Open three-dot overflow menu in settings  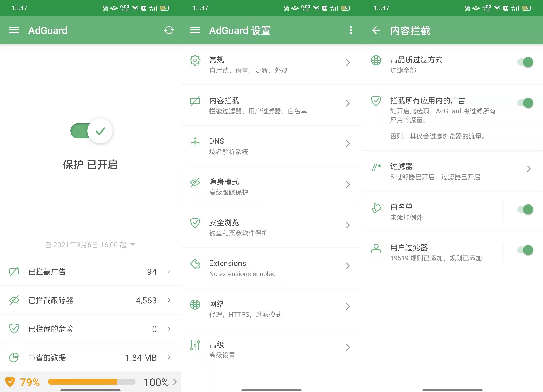point(351,30)
